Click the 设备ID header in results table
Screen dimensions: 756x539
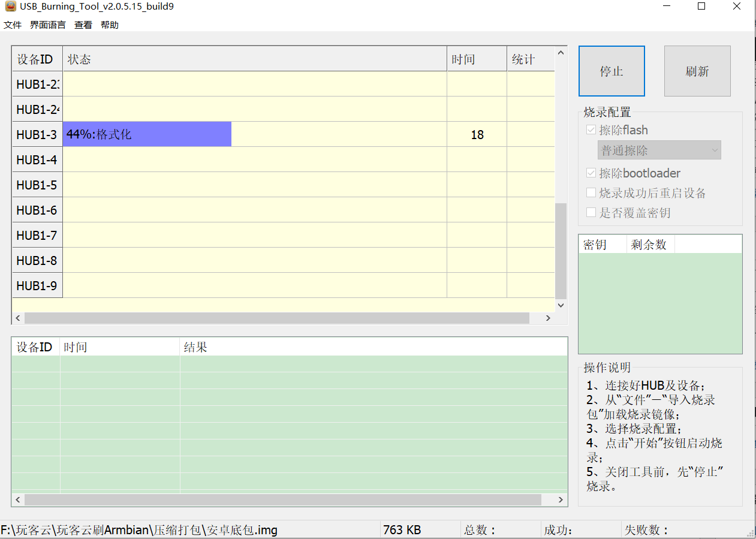(35, 347)
